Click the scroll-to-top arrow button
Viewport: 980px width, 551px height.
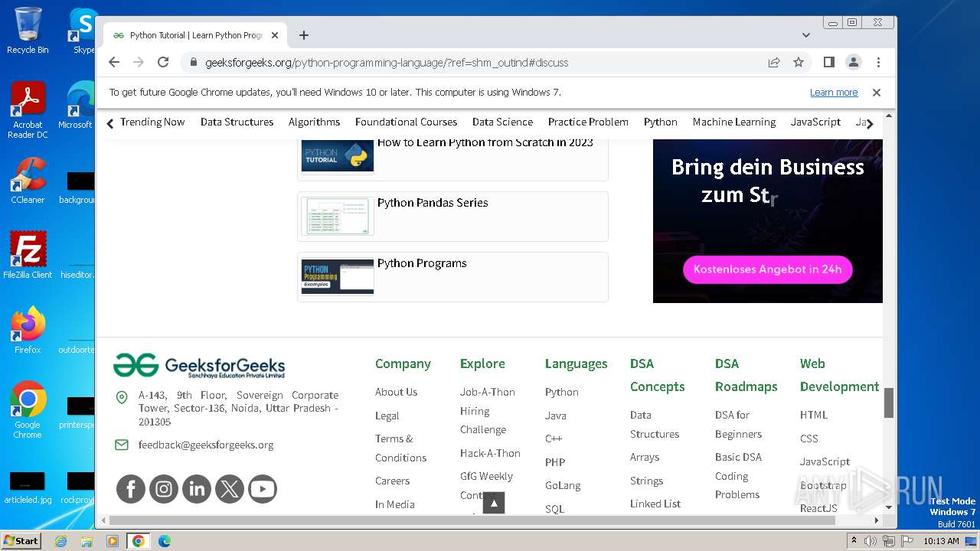pyautogui.click(x=494, y=503)
